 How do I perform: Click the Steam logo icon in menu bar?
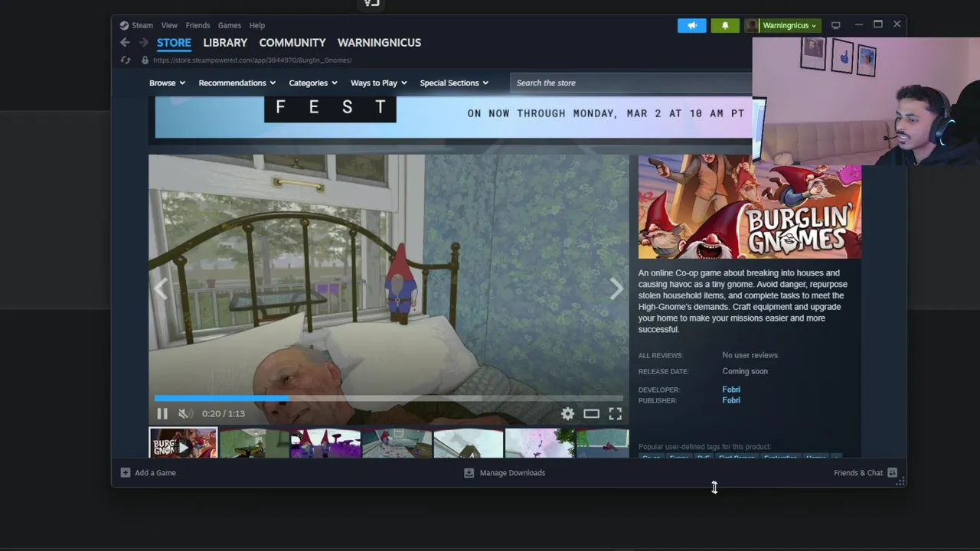pyautogui.click(x=124, y=25)
